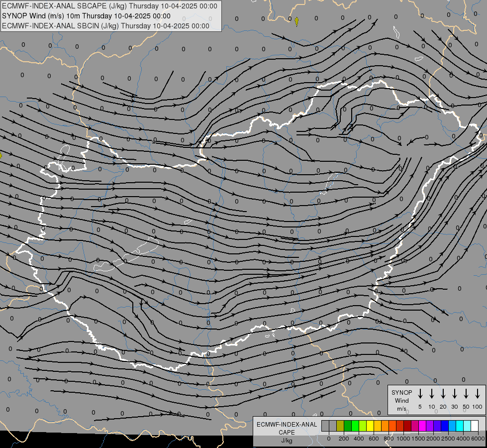Click the wind legend arrow labeled 5
Viewport: 487px width, 448px height.
point(420,393)
